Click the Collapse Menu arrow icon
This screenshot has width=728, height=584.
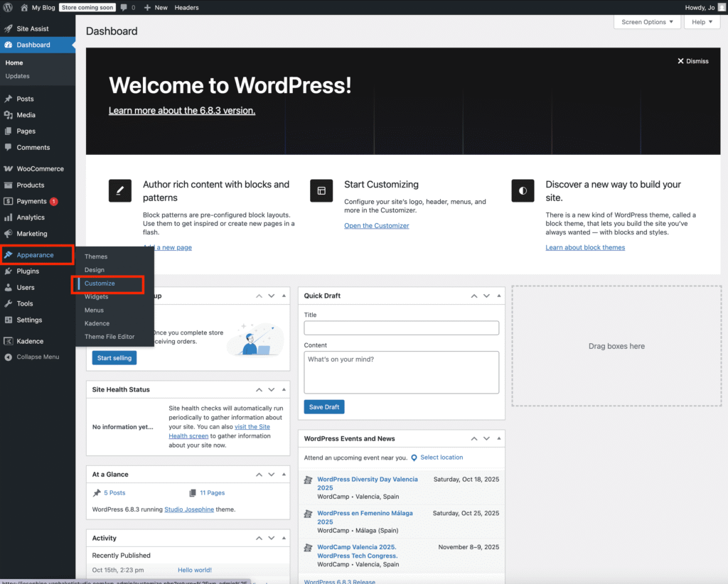(x=8, y=357)
